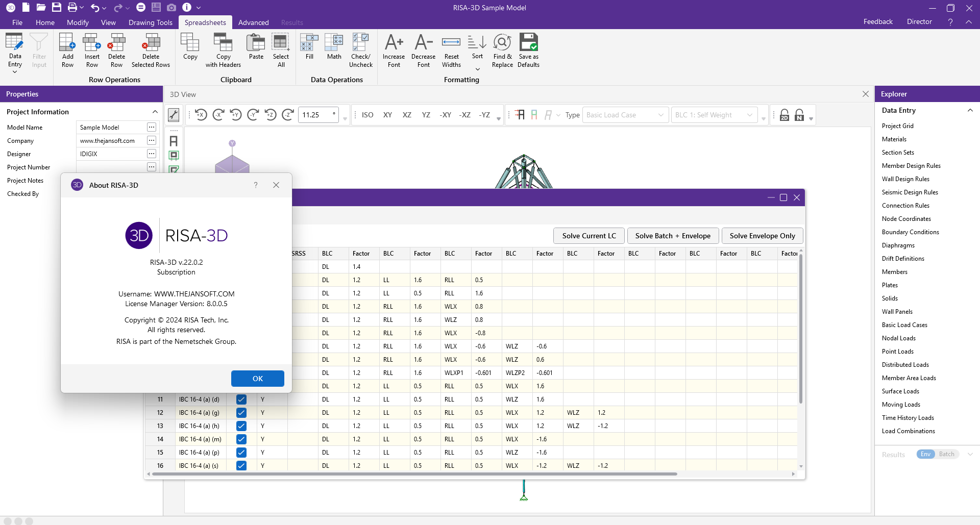This screenshot has width=980, height=525.
Task: Switch to the View tab
Action: [108, 22]
